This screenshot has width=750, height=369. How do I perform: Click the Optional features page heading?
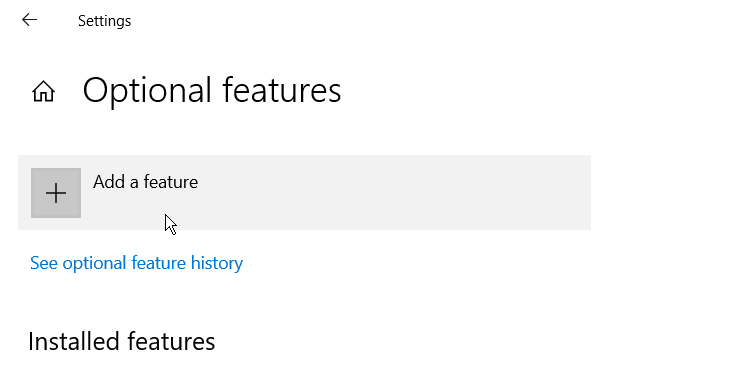[x=212, y=90]
